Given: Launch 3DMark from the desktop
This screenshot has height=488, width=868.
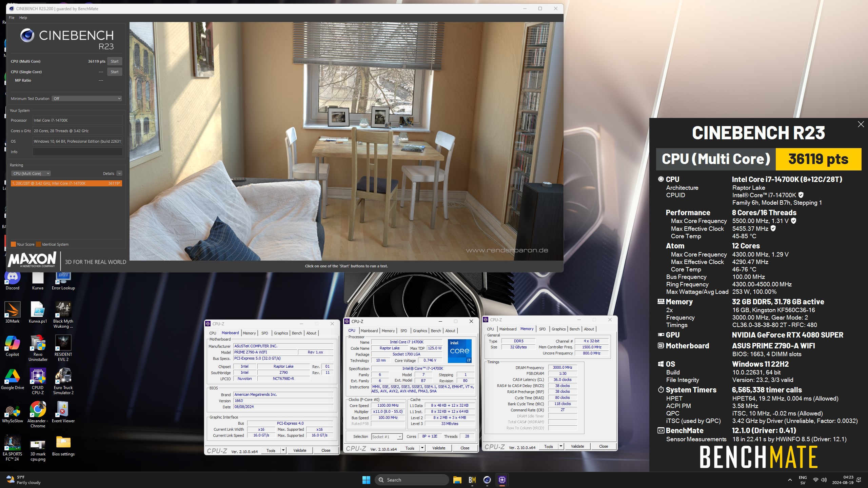Looking at the screenshot, I should click(x=13, y=312).
